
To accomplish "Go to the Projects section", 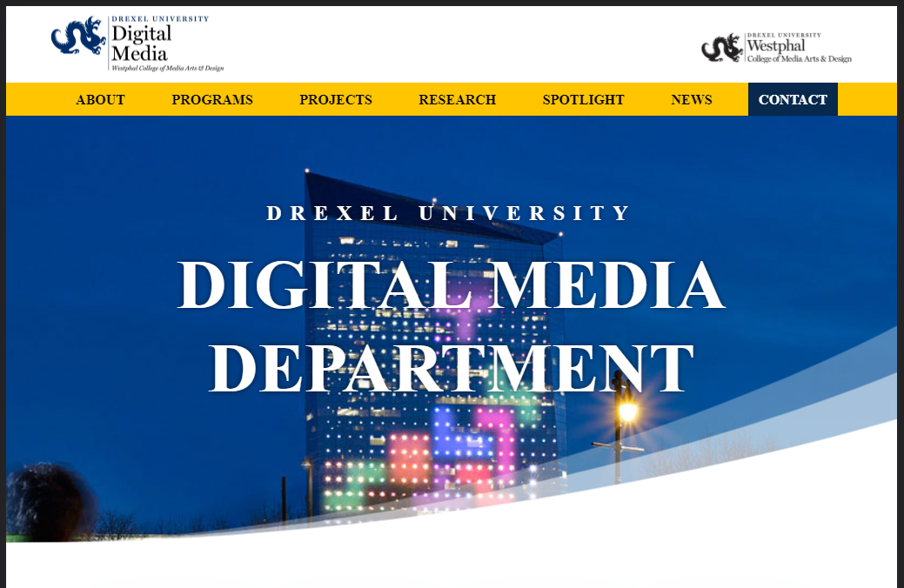I will 336,100.
